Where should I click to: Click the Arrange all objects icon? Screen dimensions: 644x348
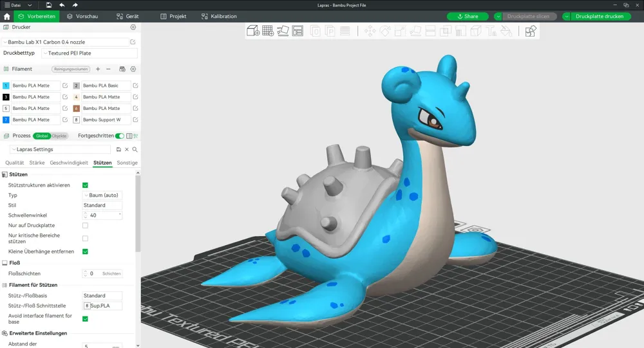298,31
